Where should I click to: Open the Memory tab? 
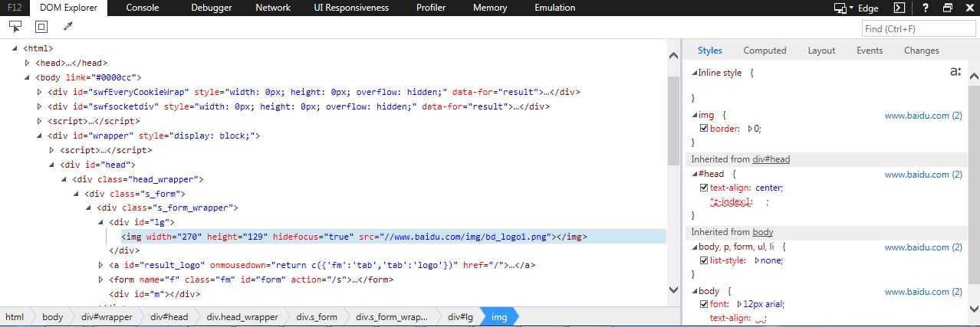pyautogui.click(x=490, y=8)
